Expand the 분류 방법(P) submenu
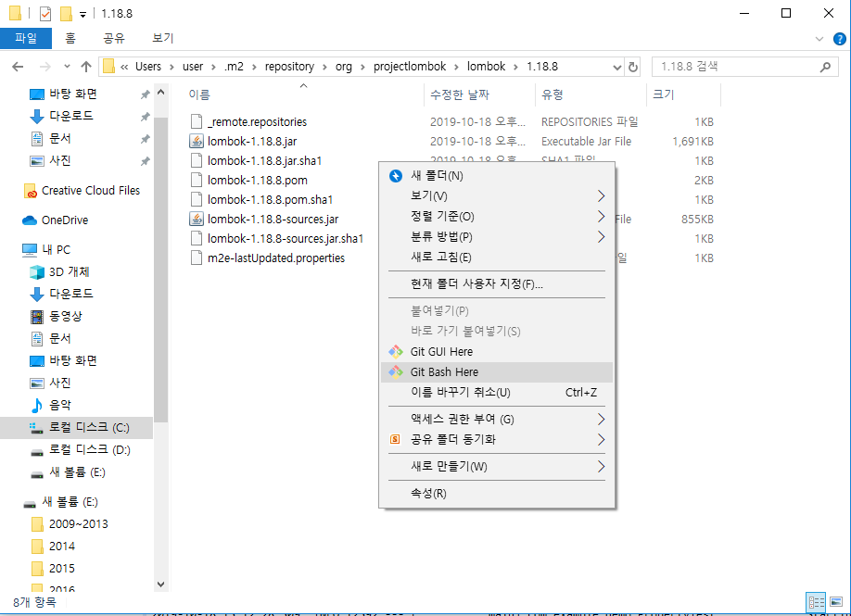This screenshot has width=851, height=616. [x=601, y=237]
